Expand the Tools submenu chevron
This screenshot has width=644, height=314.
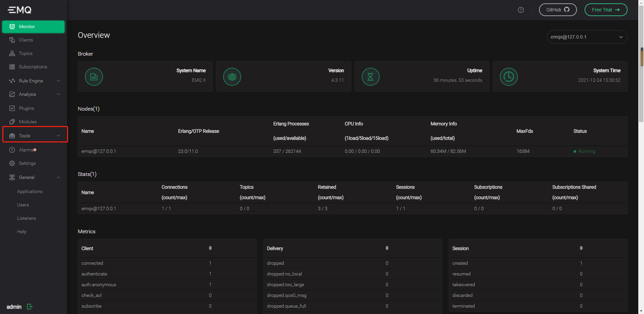[x=58, y=136]
